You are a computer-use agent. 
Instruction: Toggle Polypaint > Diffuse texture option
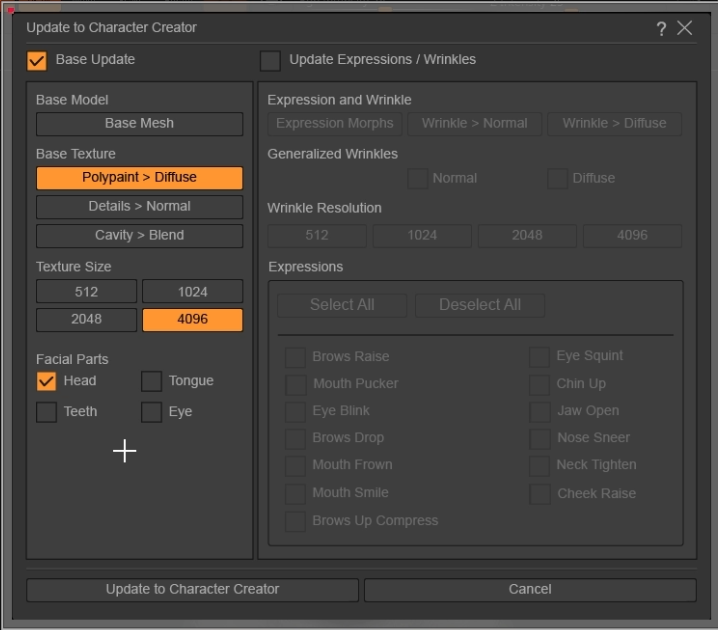point(140,178)
